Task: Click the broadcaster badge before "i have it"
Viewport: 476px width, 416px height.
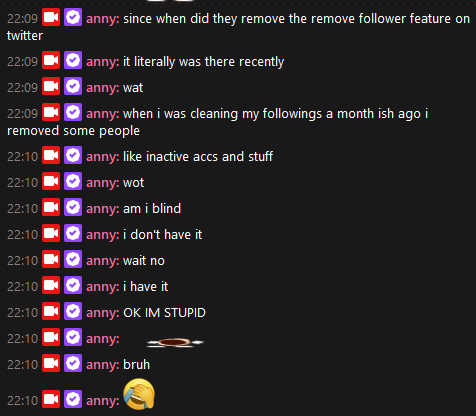Action: (x=51, y=285)
